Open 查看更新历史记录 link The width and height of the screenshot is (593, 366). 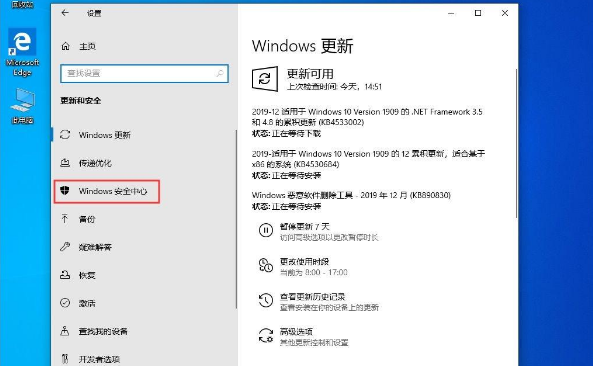pos(312,297)
